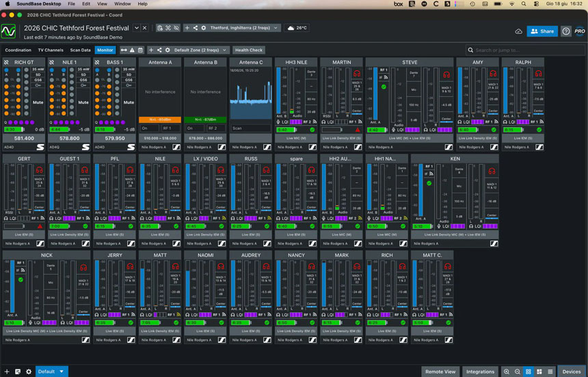Viewport: 588px width, 377px height.
Task: Open the RF 2 selector on Antenna B
Action: [x=216, y=128]
